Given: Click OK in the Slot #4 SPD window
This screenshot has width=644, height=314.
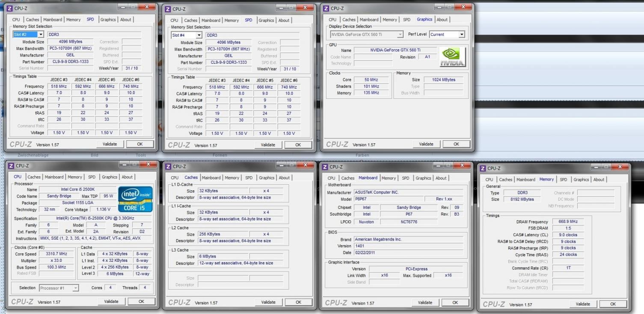Looking at the screenshot, I should [298, 145].
